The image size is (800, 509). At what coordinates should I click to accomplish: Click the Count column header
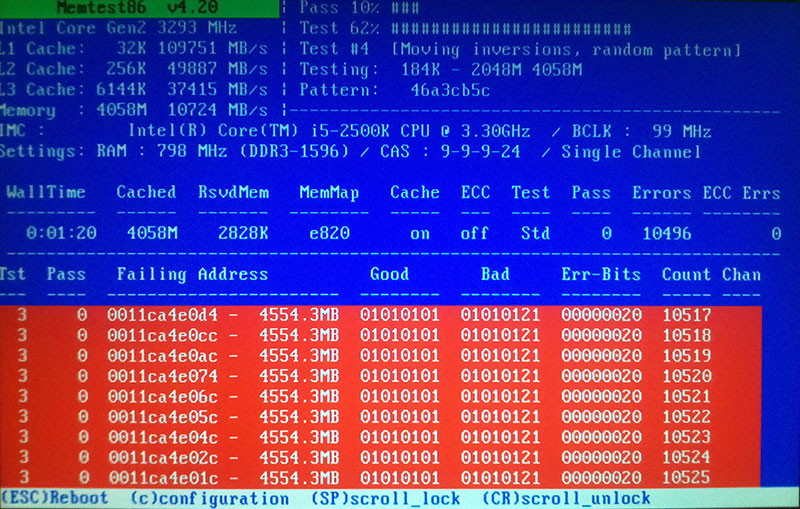tap(686, 274)
